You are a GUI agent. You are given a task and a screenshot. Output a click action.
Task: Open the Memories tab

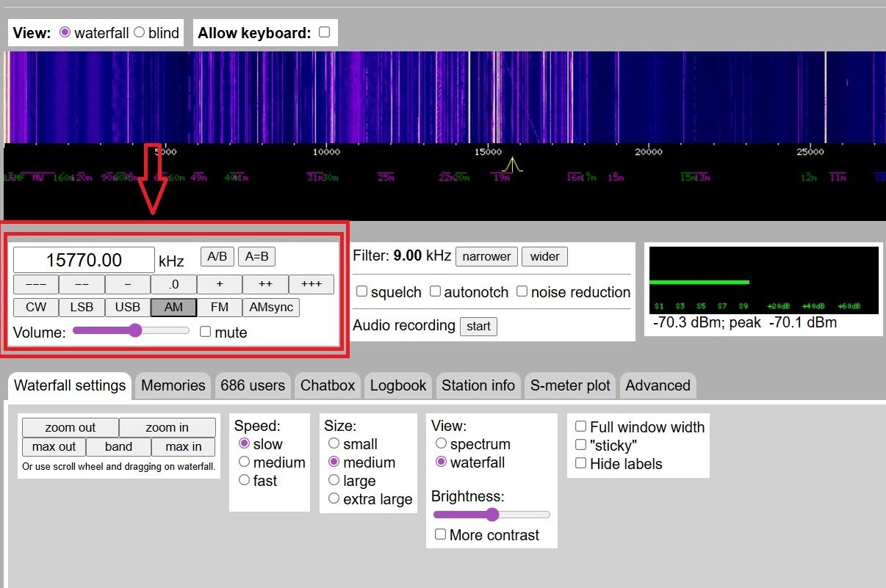pos(173,385)
